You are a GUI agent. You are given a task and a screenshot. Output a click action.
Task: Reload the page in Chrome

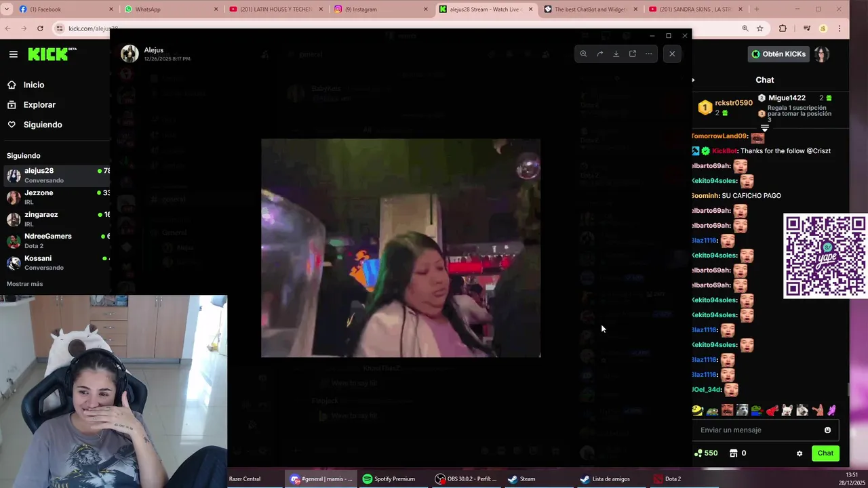coord(40,28)
